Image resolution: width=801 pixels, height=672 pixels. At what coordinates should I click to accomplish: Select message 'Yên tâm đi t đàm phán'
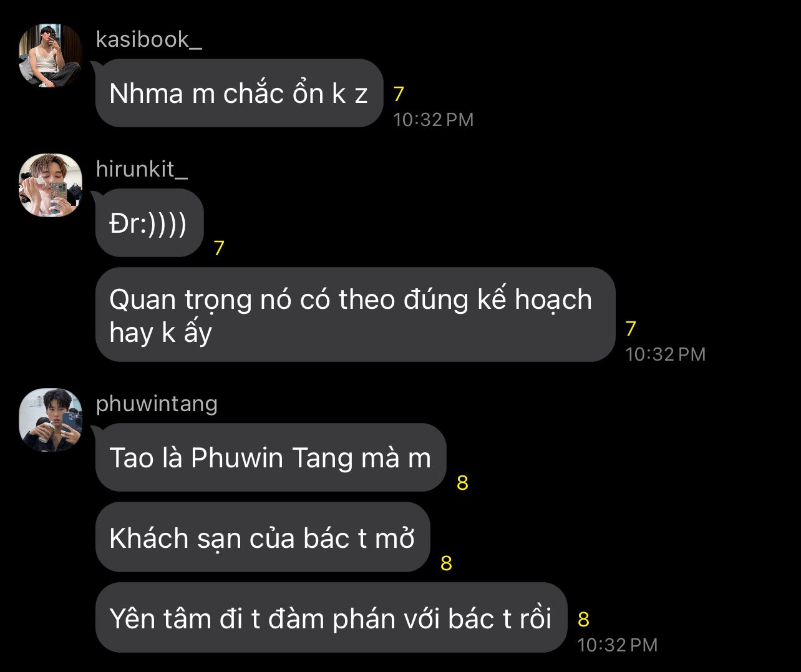(x=331, y=618)
